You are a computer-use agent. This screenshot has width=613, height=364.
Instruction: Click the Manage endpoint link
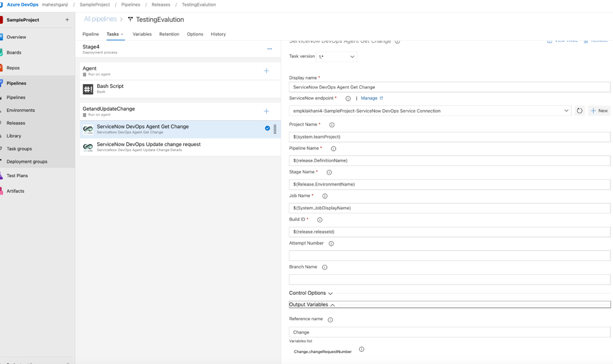pos(372,98)
